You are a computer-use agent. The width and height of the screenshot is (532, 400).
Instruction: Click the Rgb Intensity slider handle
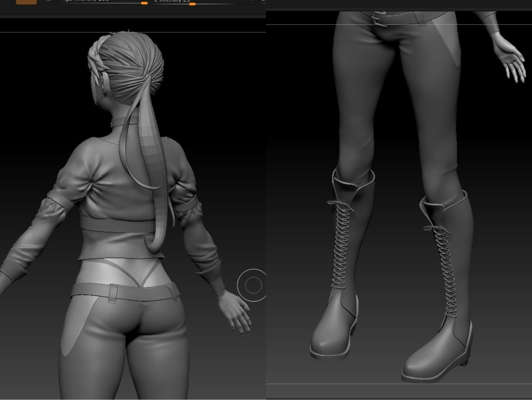pos(144,3)
